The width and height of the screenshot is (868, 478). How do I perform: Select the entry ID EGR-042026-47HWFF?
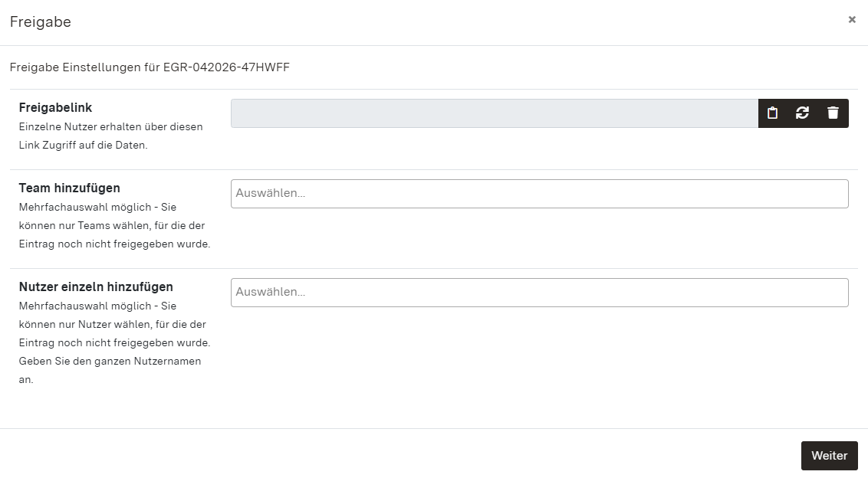click(x=226, y=67)
